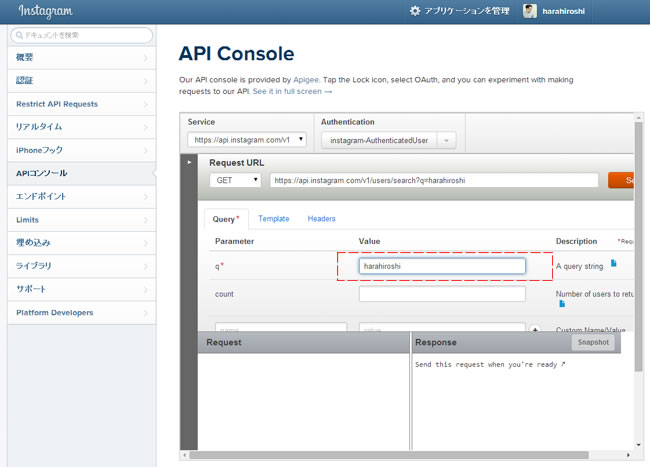Click the orange Send button
This screenshot has height=467, width=650.
click(621, 180)
